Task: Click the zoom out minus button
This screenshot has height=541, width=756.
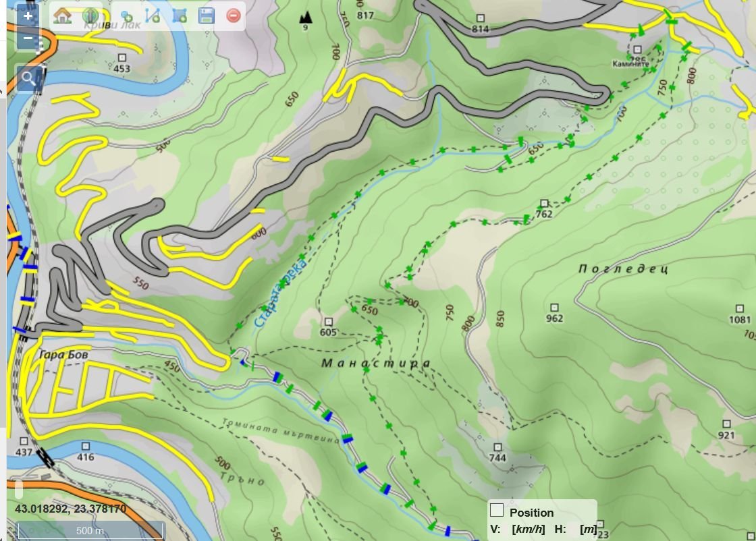Action: coord(28,38)
